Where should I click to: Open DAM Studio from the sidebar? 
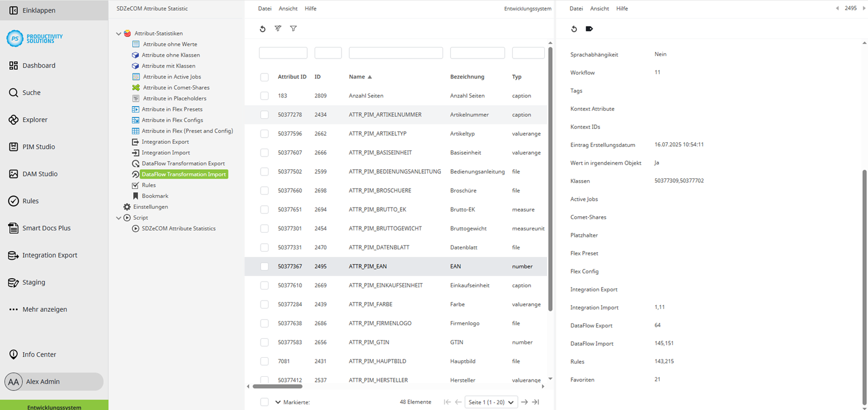coord(41,174)
